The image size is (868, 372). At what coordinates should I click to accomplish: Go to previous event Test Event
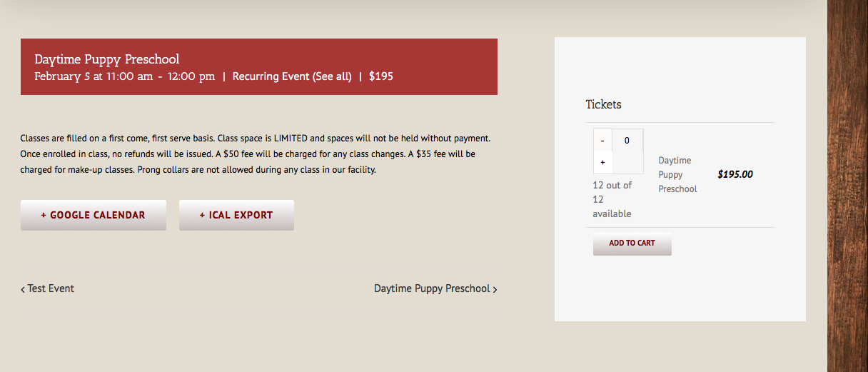coord(51,288)
